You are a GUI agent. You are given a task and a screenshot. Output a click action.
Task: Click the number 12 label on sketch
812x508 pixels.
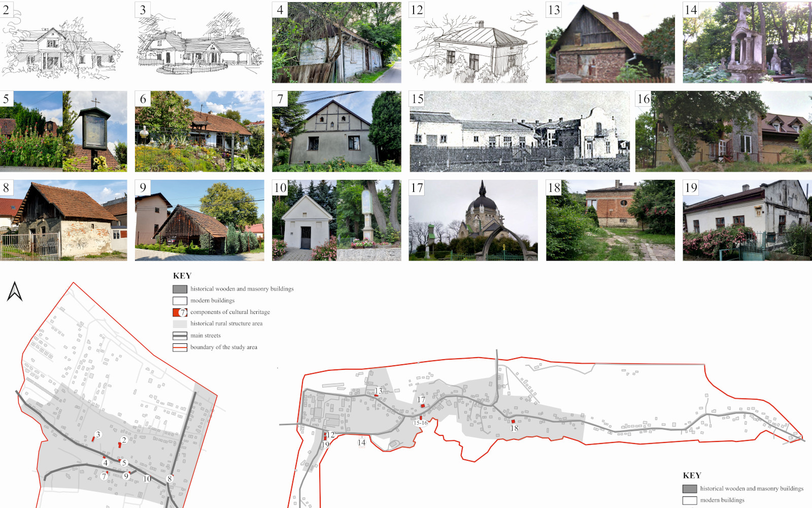(x=417, y=10)
